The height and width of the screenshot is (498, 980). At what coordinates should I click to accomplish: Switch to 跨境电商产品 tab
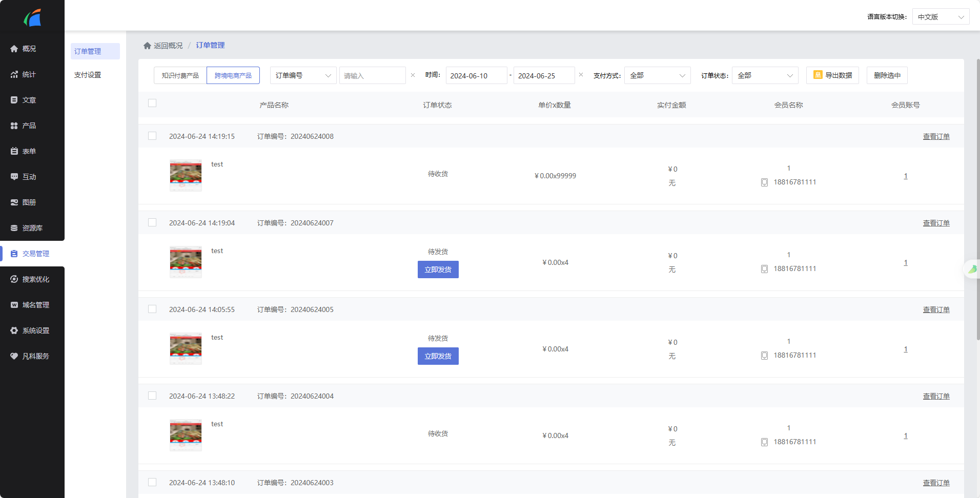click(x=233, y=75)
